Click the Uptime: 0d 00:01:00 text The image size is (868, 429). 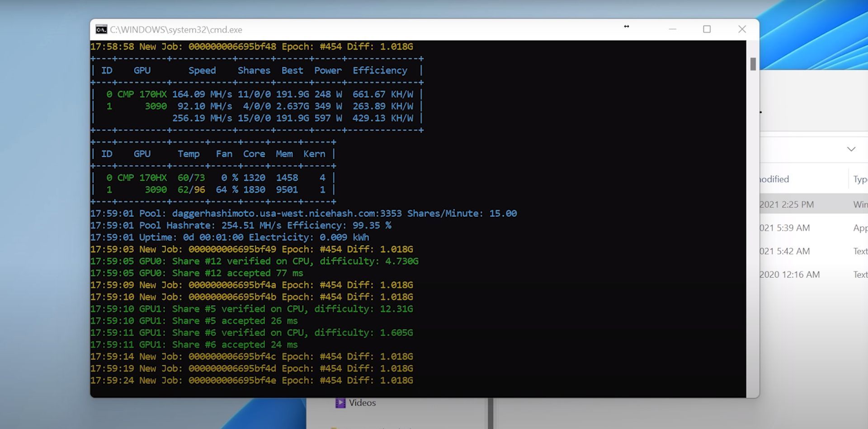(x=191, y=238)
